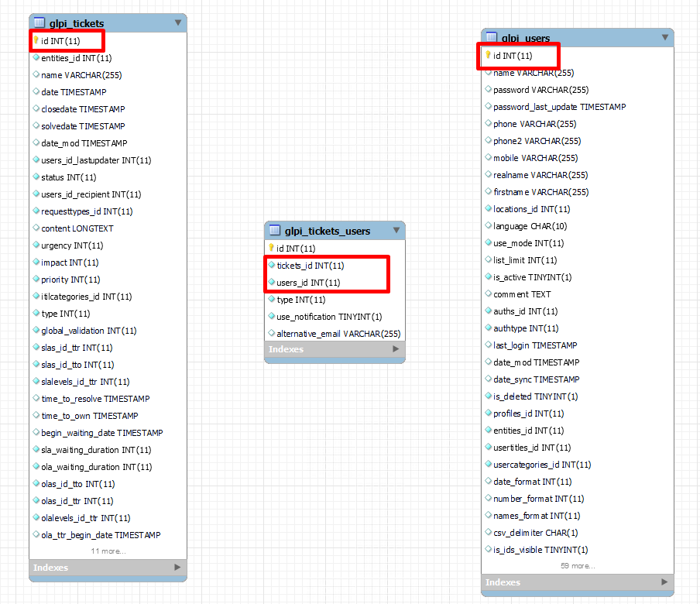Select 'locations_id INT(11)' column
This screenshot has width=700, height=604.
coord(532,209)
